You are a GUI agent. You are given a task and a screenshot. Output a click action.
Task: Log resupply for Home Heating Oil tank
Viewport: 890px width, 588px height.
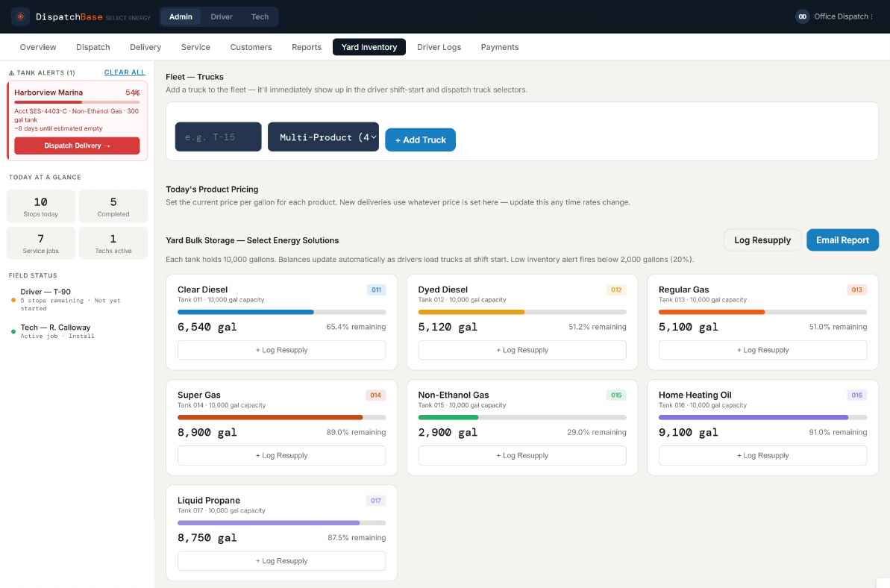(x=763, y=456)
